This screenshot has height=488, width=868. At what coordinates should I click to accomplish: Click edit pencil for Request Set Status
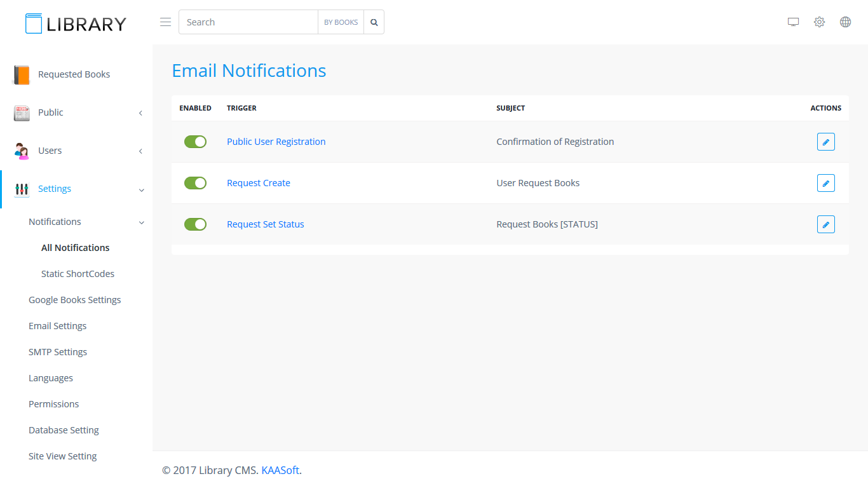(x=825, y=224)
